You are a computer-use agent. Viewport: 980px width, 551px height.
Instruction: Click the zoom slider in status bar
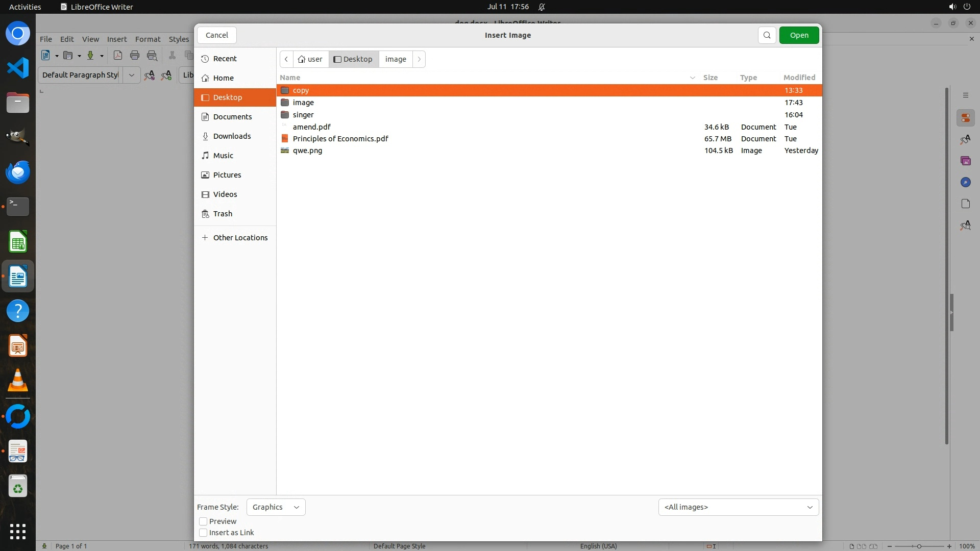point(919,546)
